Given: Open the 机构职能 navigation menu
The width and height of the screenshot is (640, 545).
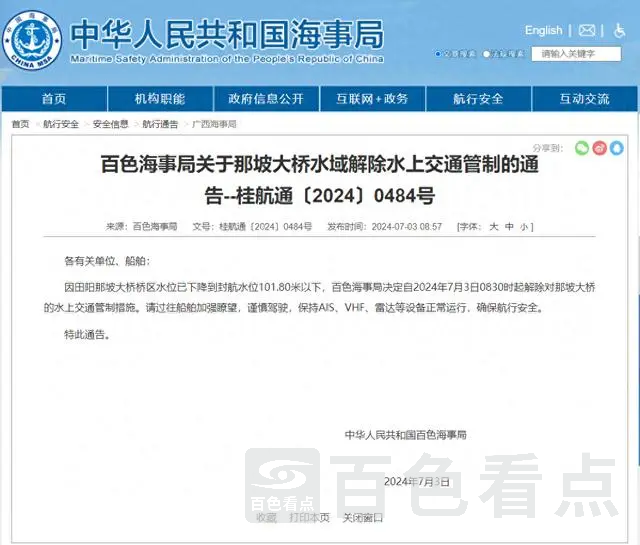Looking at the screenshot, I should (160, 99).
